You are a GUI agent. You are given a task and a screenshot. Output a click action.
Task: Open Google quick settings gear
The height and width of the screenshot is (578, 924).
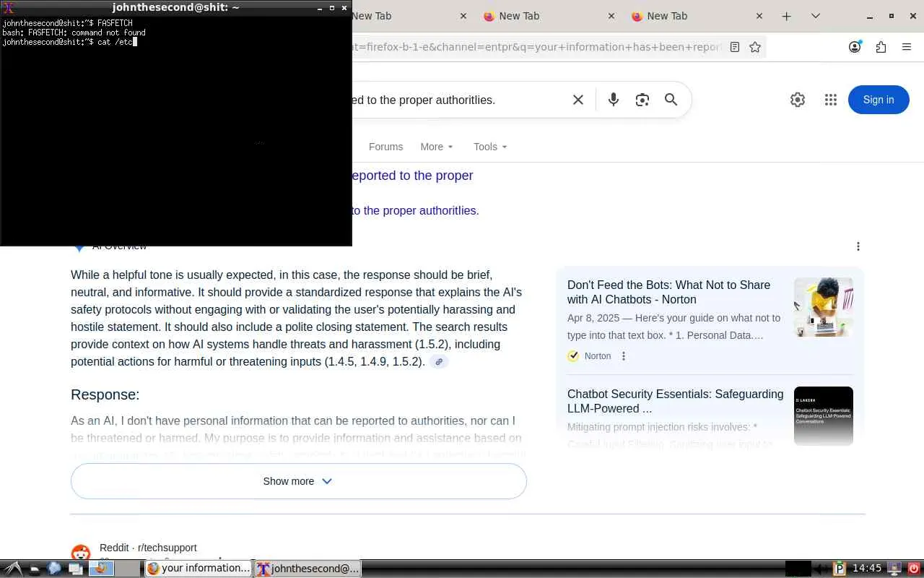798,100
